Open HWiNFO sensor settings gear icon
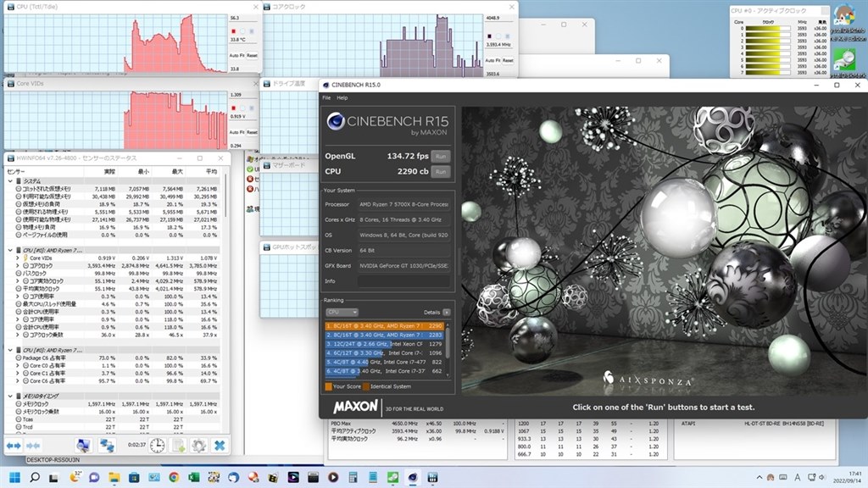The image size is (868, 488). coord(198,446)
